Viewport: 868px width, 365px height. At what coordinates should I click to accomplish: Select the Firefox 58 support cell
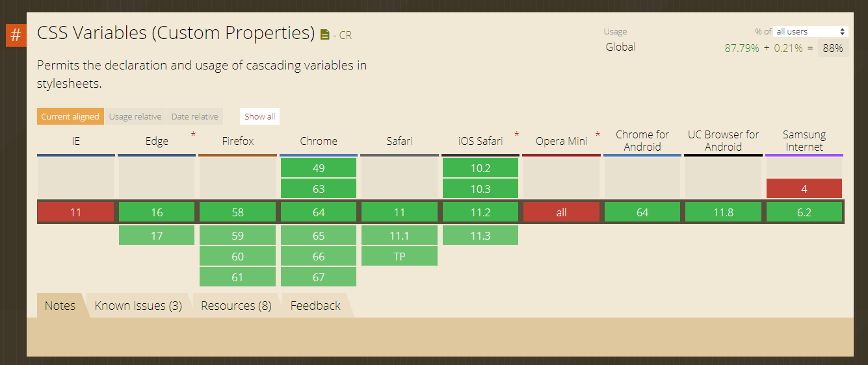coord(238,212)
